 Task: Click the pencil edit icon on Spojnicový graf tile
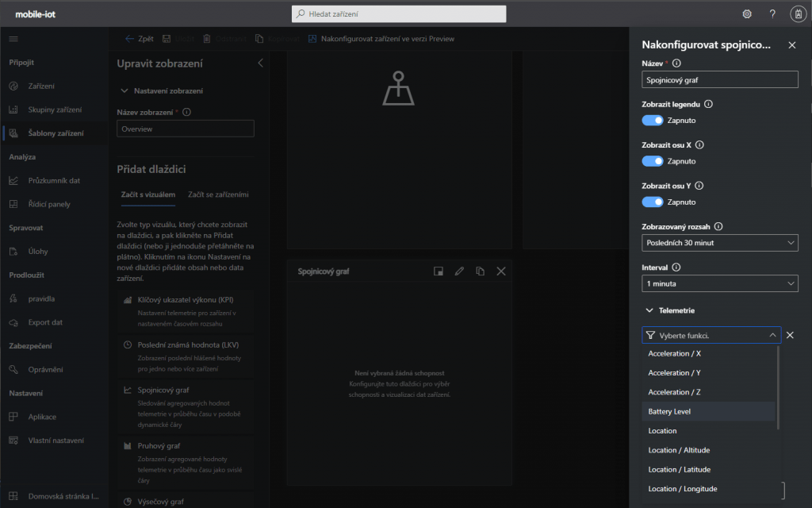459,271
